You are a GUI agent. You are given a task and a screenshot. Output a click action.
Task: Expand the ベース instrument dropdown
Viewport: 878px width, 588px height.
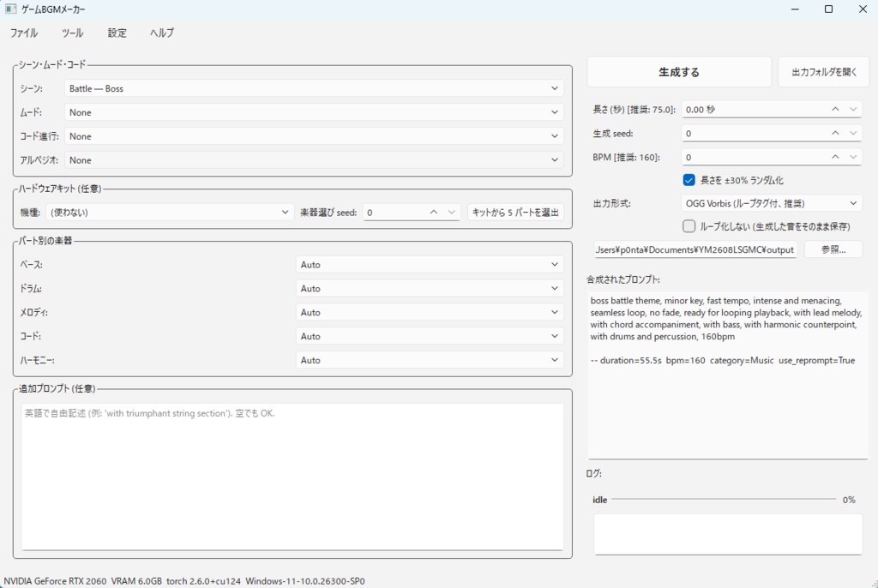click(430, 264)
